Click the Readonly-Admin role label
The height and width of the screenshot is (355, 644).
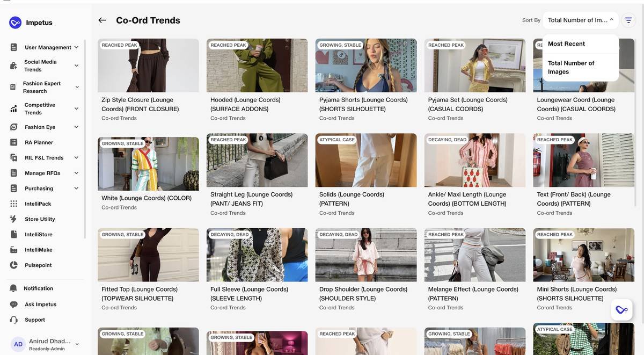click(47, 349)
